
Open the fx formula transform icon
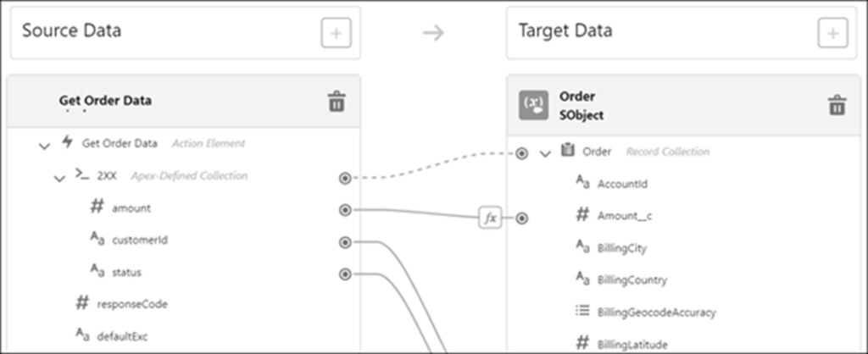pyautogui.click(x=490, y=218)
